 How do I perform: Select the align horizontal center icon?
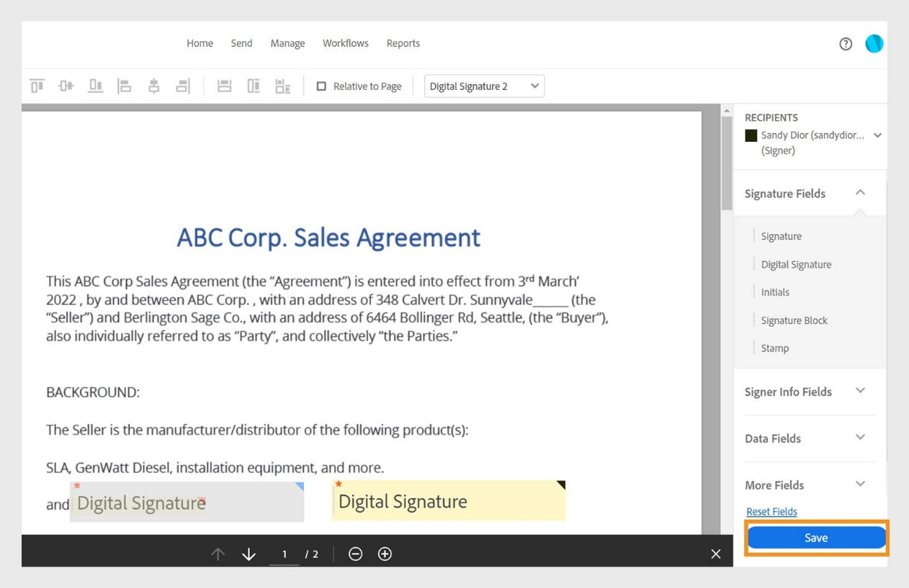[x=153, y=86]
